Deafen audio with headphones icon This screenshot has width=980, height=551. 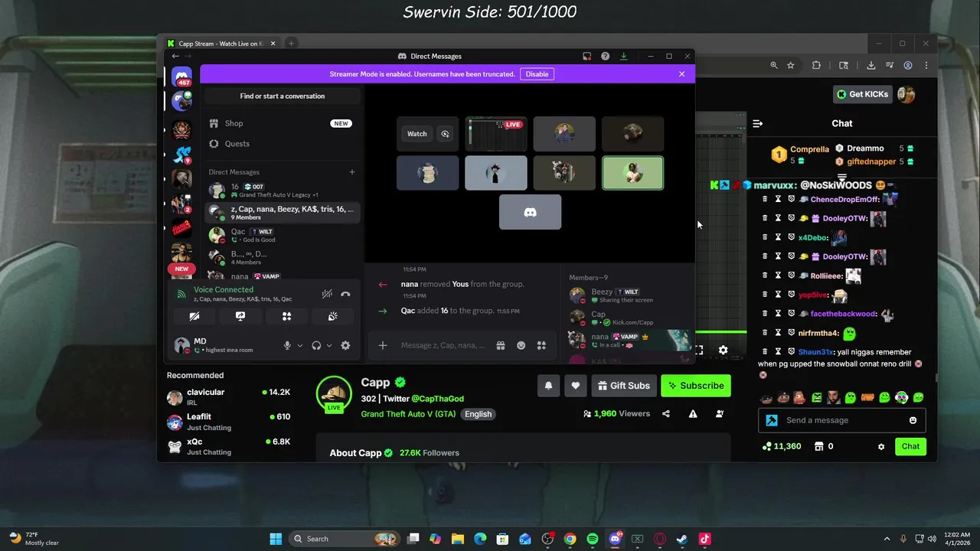point(316,345)
